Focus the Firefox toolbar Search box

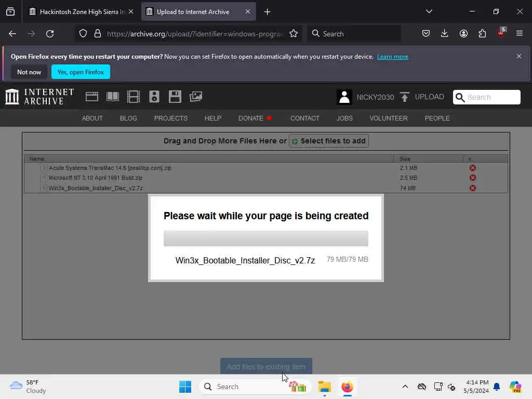(354, 34)
